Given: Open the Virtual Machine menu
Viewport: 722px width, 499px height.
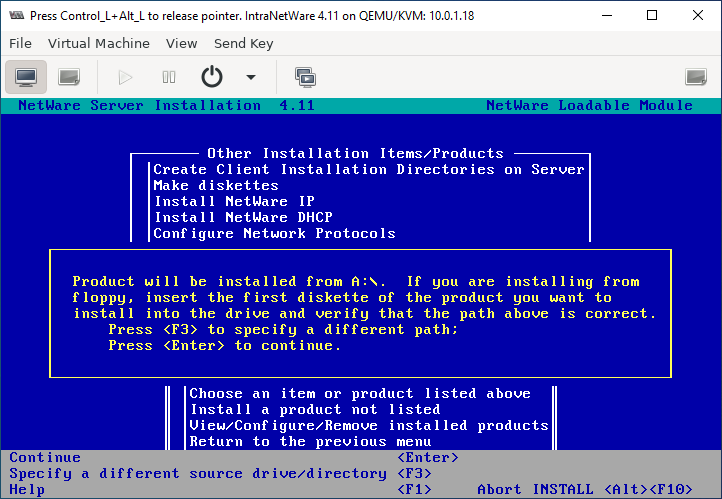Looking at the screenshot, I should click(99, 43).
